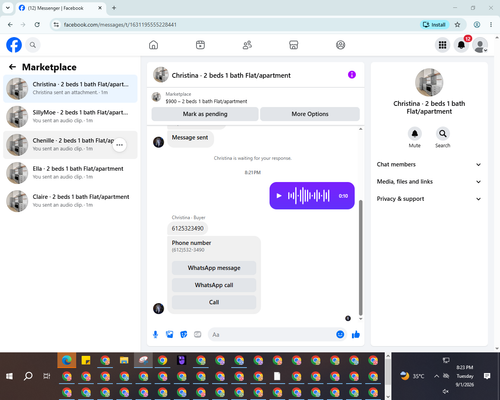This screenshot has width=500, height=400.
Task: Open emoji picker smiley icon
Action: (x=340, y=334)
